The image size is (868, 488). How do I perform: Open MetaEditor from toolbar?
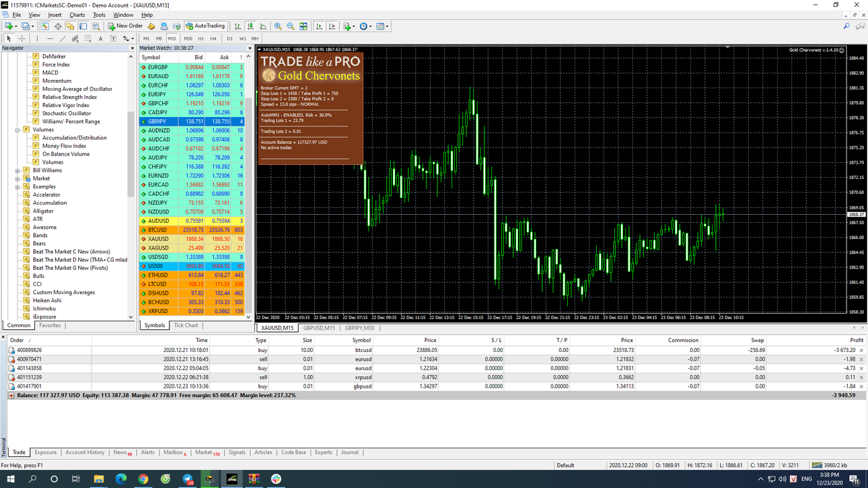click(151, 26)
